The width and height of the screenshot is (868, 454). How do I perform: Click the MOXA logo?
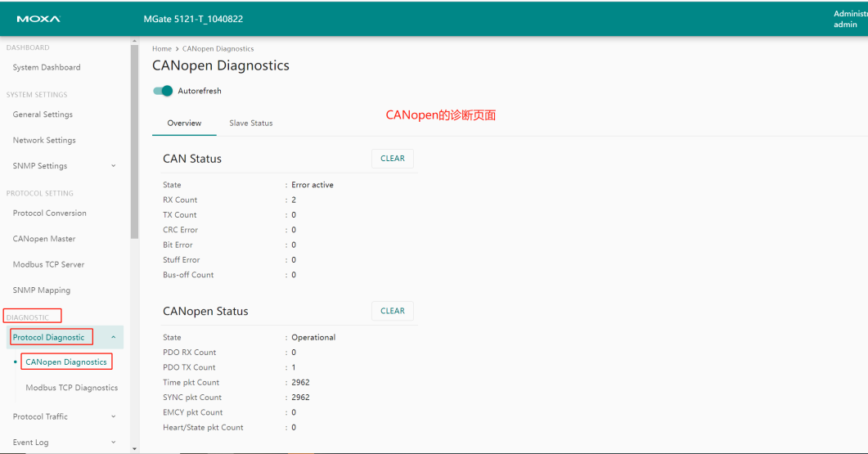tap(38, 19)
